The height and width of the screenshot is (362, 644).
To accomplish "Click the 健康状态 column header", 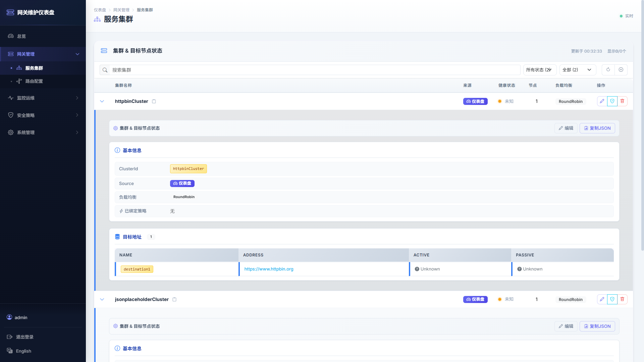I will point(507,85).
